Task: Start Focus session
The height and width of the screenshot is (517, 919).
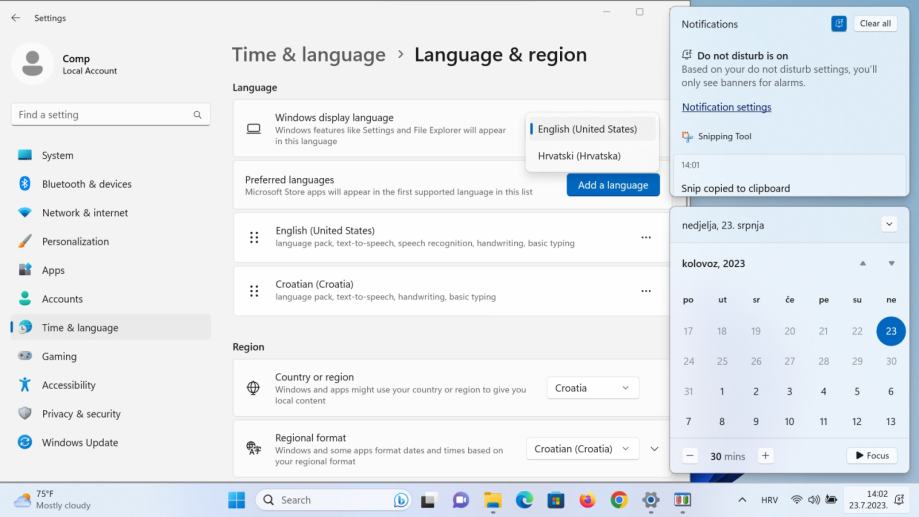Action: [x=872, y=455]
